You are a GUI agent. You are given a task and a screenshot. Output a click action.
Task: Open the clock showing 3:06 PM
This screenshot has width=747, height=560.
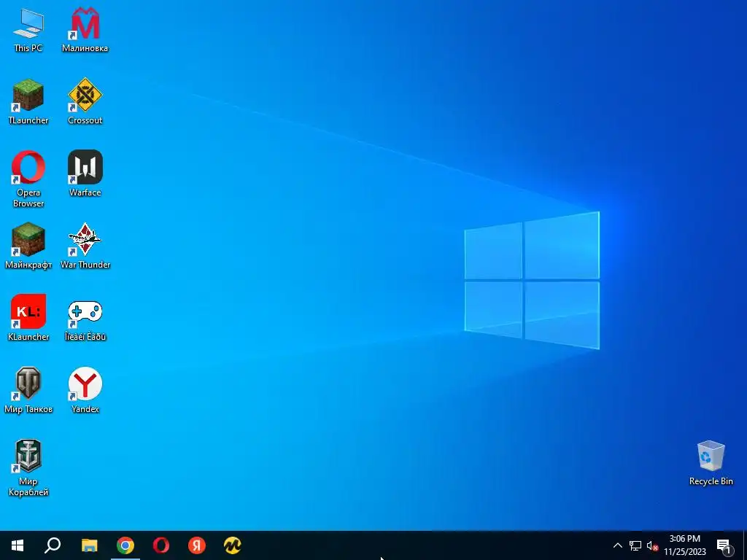(x=685, y=545)
